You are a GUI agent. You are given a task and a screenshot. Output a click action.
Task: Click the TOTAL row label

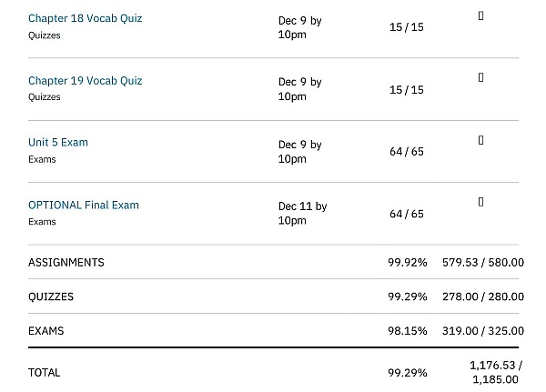coord(44,372)
